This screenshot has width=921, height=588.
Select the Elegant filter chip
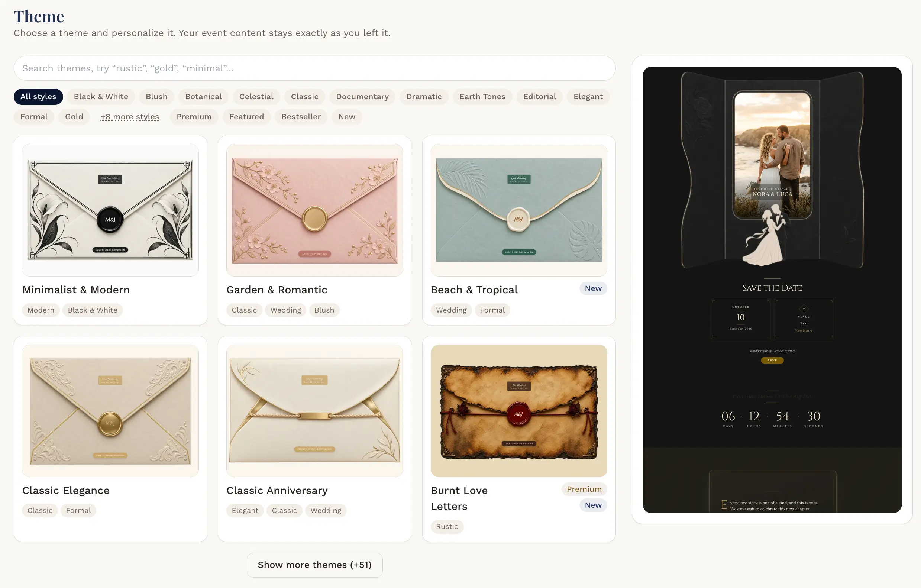588,96
